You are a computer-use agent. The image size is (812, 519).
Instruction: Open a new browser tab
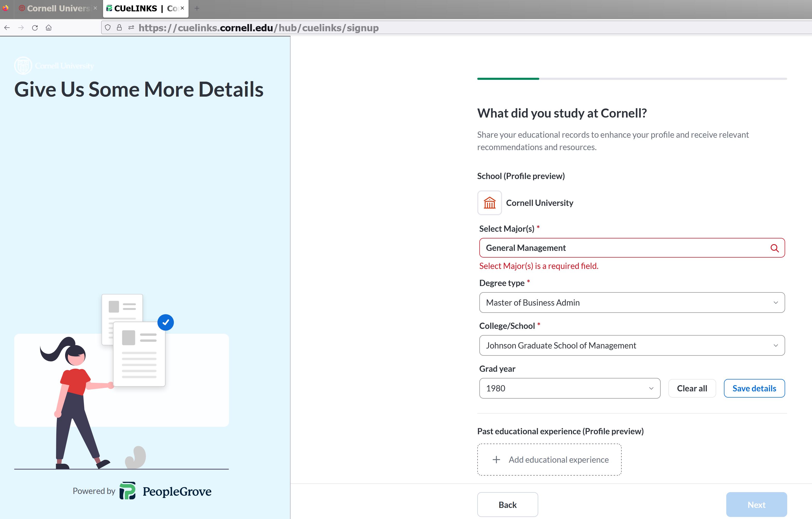[x=197, y=9]
